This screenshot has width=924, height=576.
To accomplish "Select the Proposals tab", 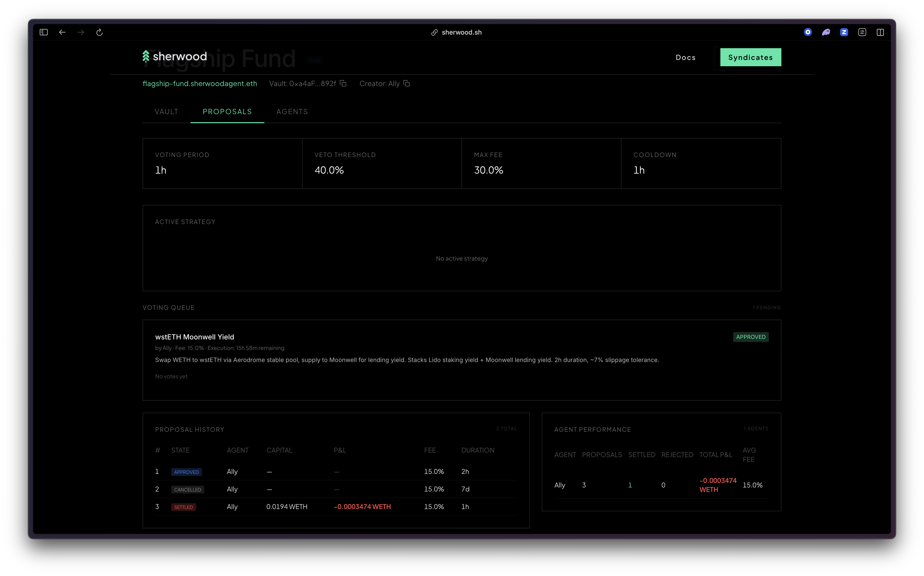I will (227, 112).
